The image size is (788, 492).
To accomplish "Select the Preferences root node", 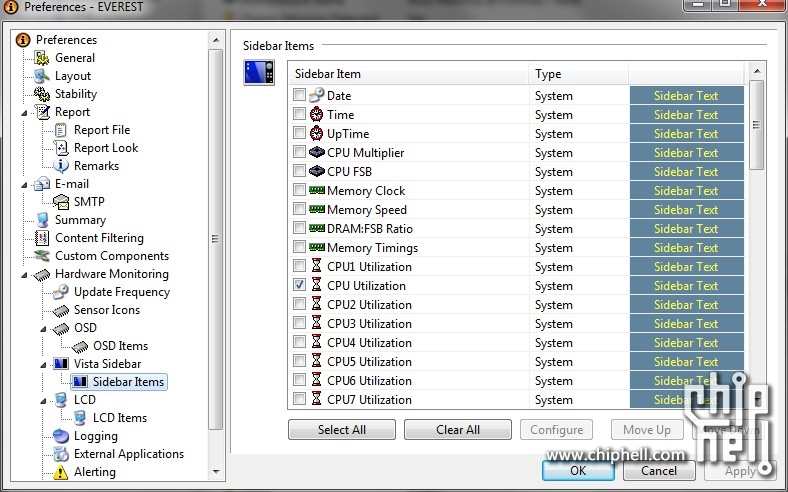I will pyautogui.click(x=66, y=40).
